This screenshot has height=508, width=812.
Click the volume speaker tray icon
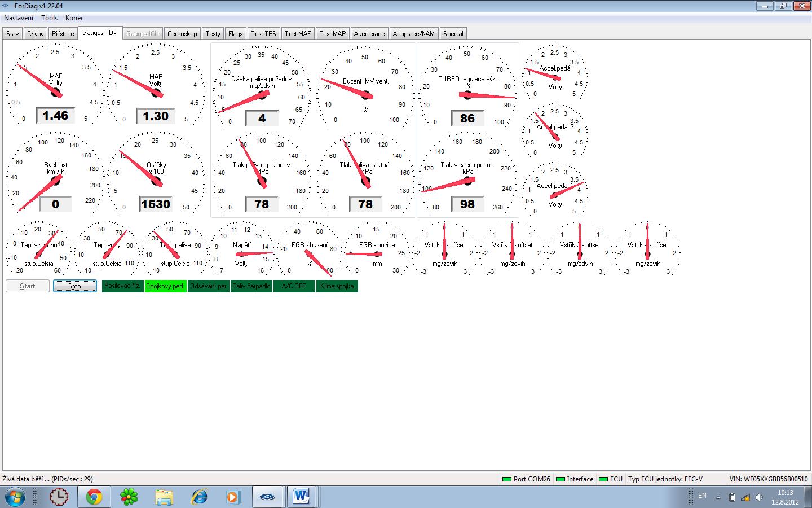point(759,497)
